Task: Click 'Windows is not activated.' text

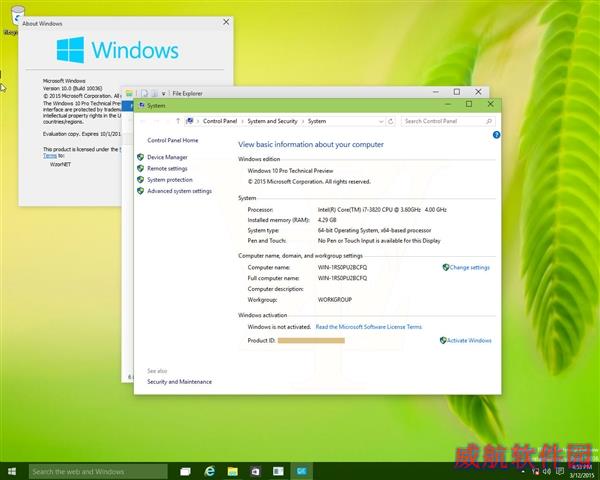Action: [x=279, y=327]
